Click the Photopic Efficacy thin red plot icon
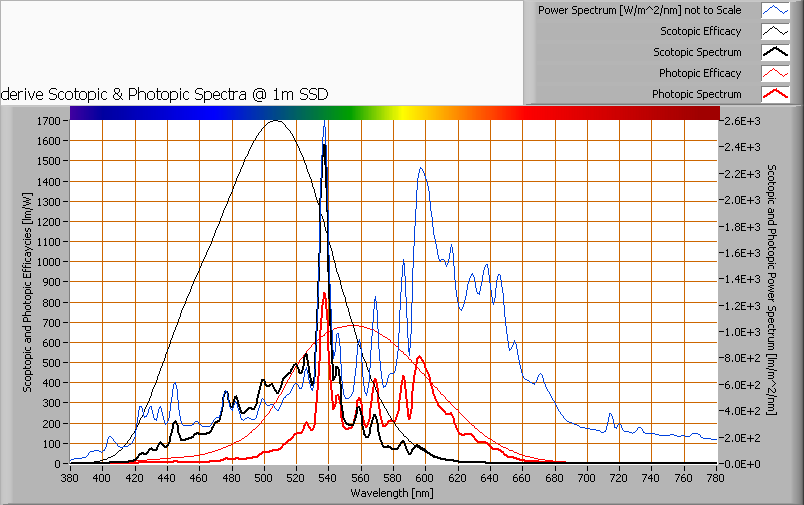Viewport: 804px width, 505px height. coord(776,73)
